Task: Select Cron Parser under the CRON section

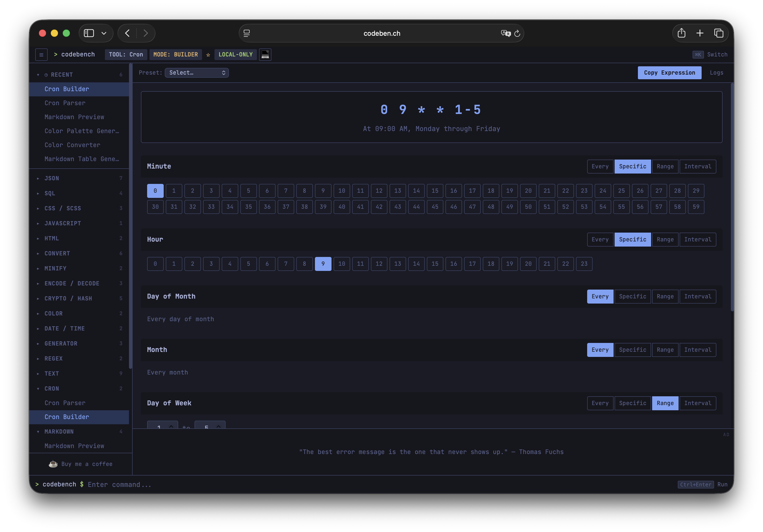Action: pos(65,403)
